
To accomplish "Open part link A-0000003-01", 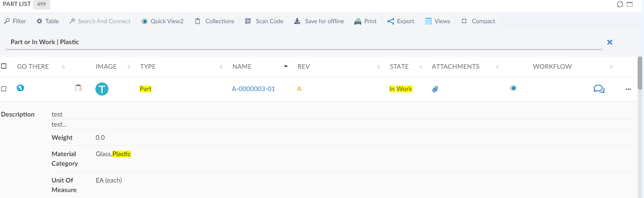I will coord(253,89).
